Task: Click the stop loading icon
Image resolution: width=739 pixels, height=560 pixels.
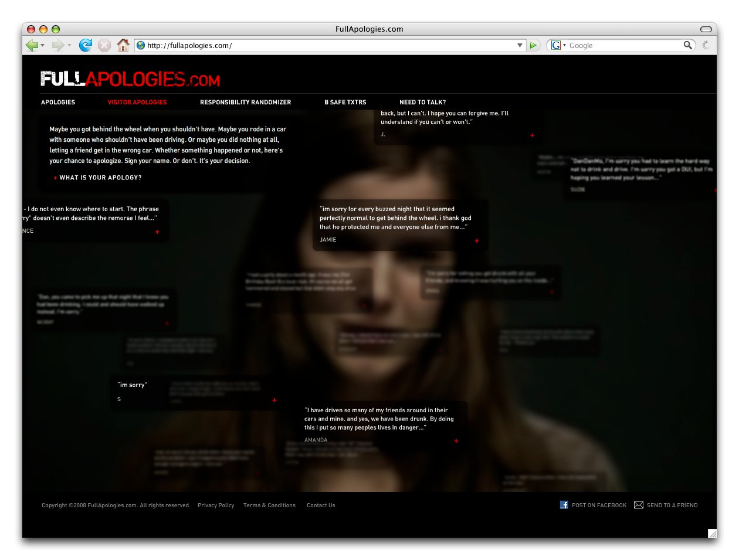Action: [x=104, y=45]
